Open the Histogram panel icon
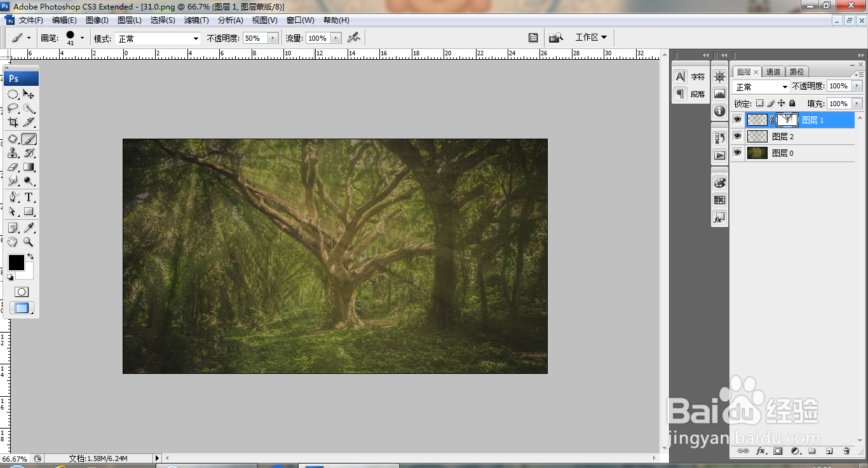This screenshot has height=468, width=868. (x=719, y=93)
